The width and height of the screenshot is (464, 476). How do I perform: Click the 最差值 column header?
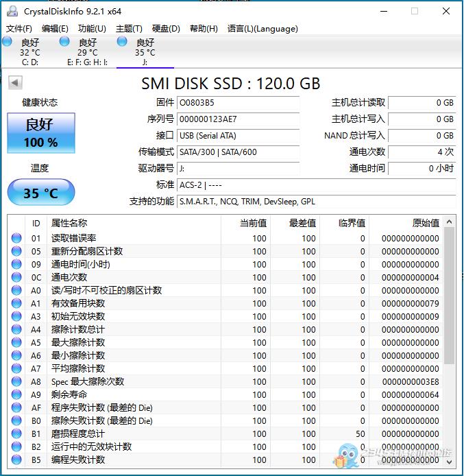point(302,223)
